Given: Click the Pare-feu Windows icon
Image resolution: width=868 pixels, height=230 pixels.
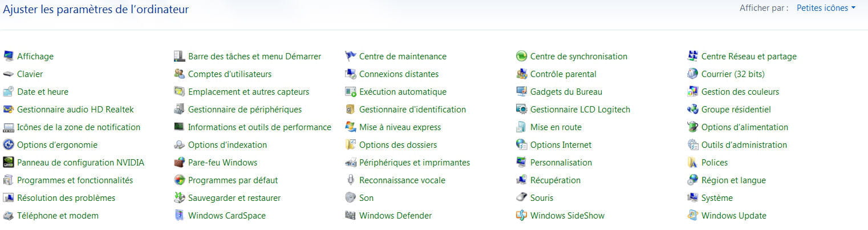Looking at the screenshot, I should tap(180, 163).
